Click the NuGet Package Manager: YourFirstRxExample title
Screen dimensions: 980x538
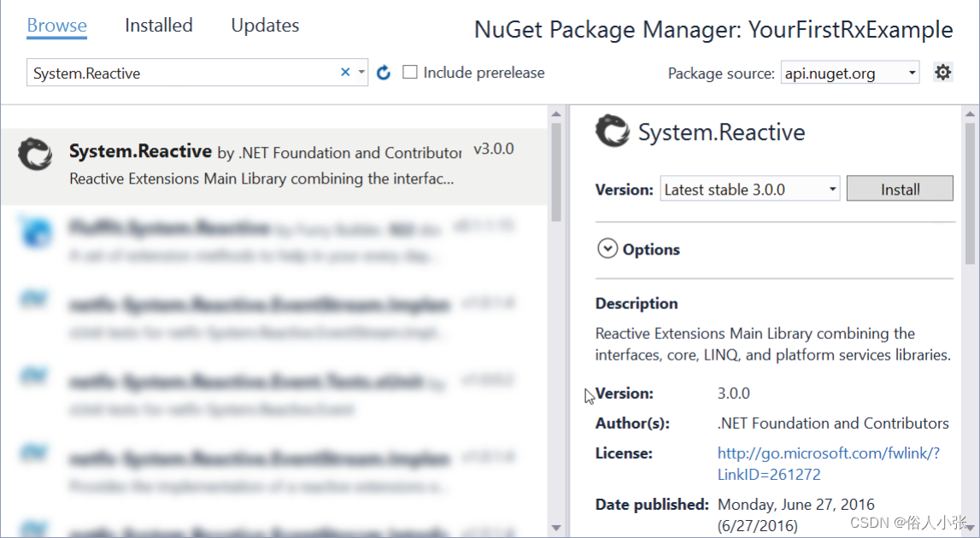(x=713, y=30)
